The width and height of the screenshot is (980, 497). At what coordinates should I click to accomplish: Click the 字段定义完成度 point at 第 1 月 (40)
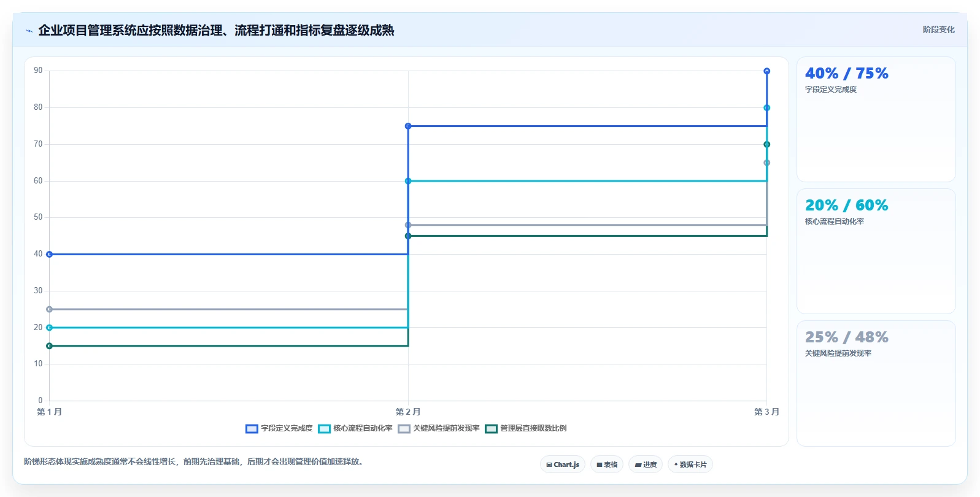point(50,254)
